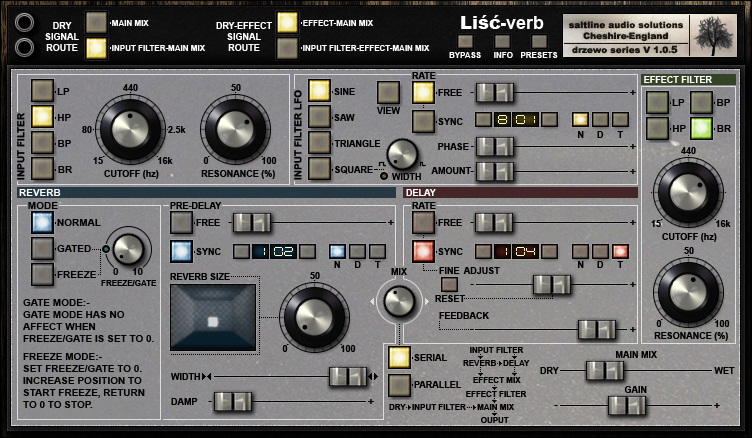Decrease pre-delay sync value left of 1 02
This screenshot has width=752, height=438.
pos(241,251)
